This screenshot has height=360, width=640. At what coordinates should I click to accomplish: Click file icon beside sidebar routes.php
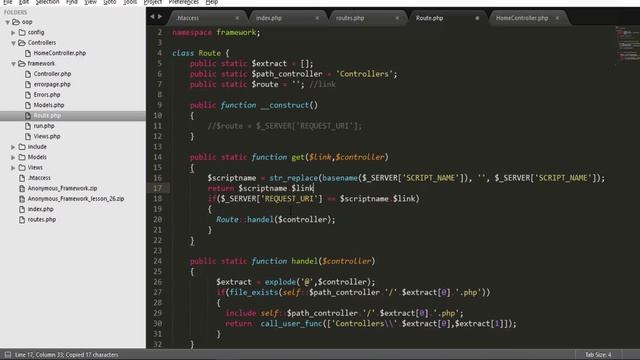pyautogui.click(x=22, y=220)
